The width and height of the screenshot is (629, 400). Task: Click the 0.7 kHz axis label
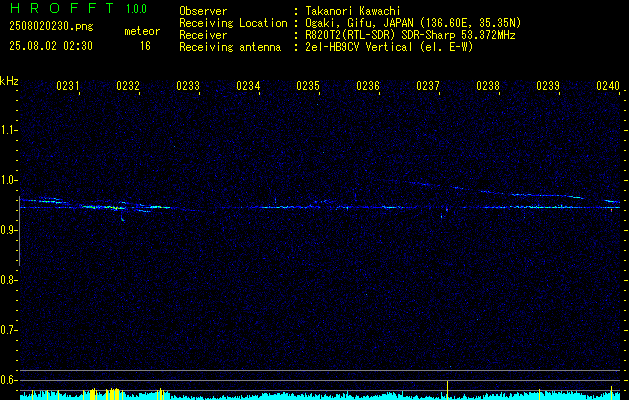click(8, 330)
